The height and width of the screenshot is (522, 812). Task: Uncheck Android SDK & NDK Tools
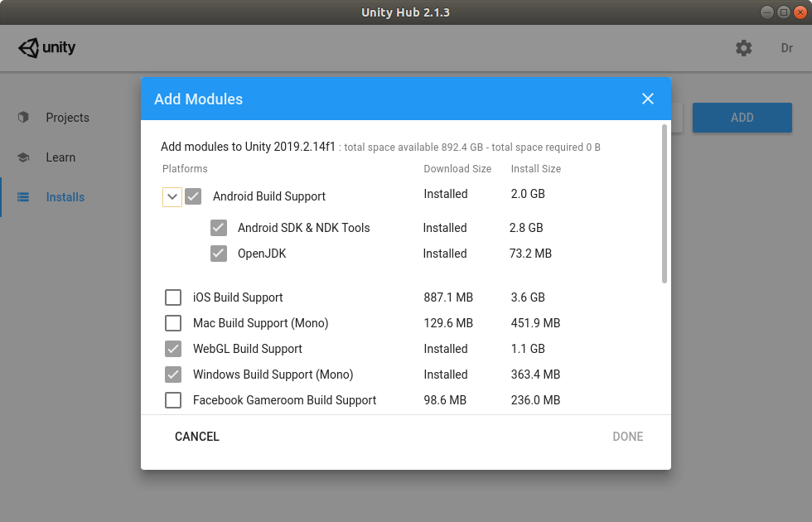219,227
